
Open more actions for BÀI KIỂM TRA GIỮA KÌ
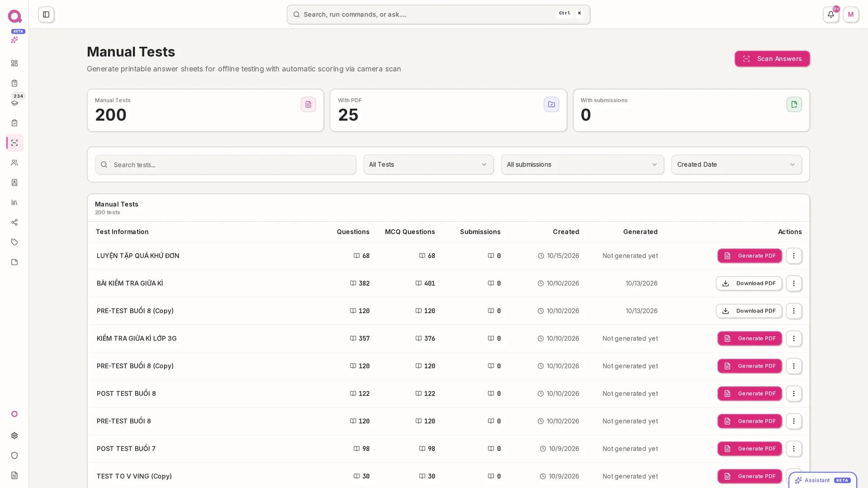[794, 283]
